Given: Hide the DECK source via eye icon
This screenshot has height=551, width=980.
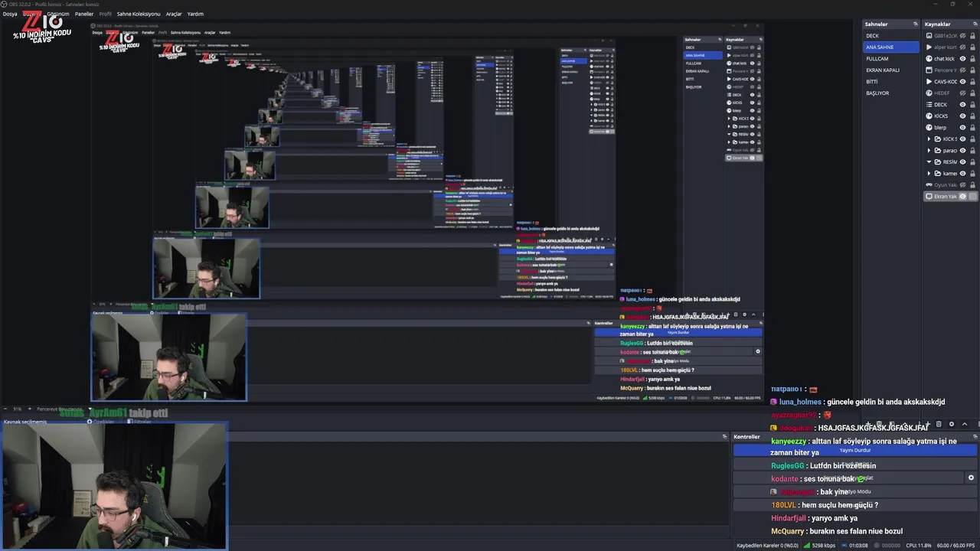Looking at the screenshot, I should pyautogui.click(x=963, y=105).
